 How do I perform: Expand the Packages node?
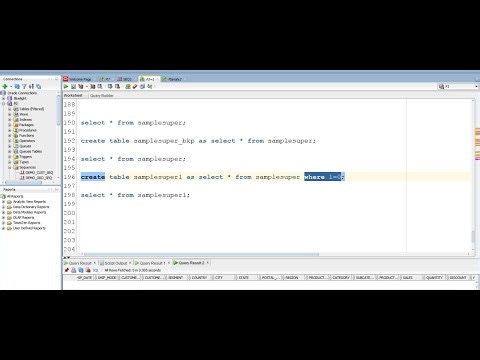tap(10, 125)
